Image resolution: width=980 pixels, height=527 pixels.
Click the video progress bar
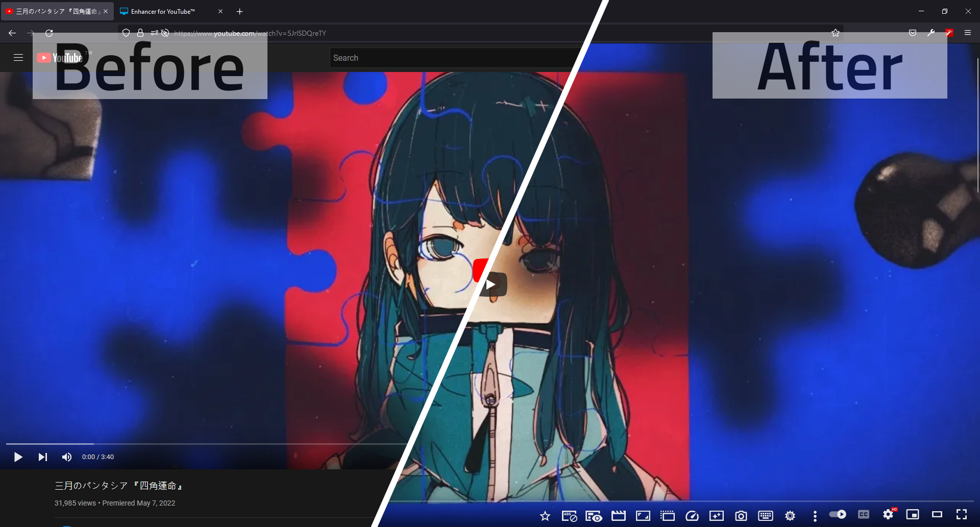click(x=204, y=444)
